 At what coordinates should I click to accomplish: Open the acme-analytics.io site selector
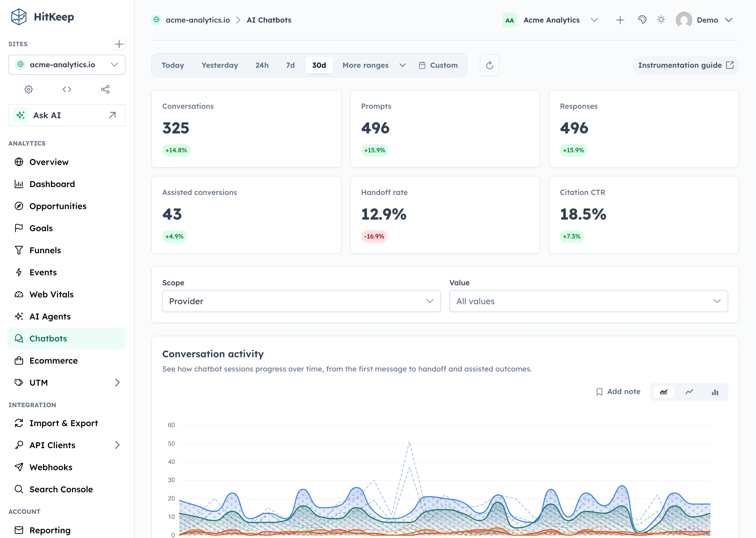tap(67, 65)
